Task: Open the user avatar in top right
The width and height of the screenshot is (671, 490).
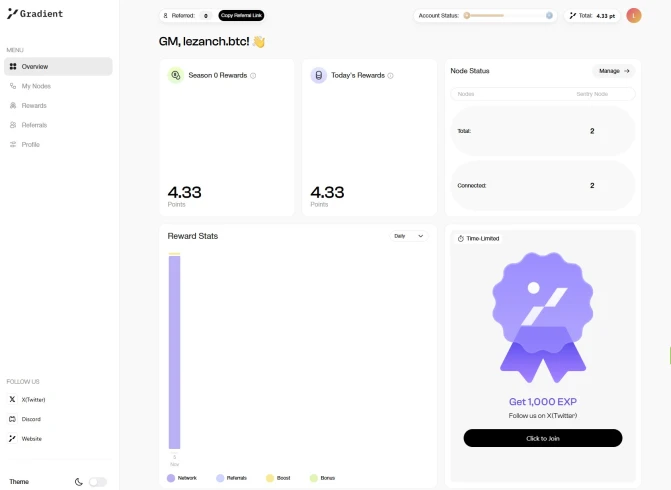Action: click(x=634, y=16)
